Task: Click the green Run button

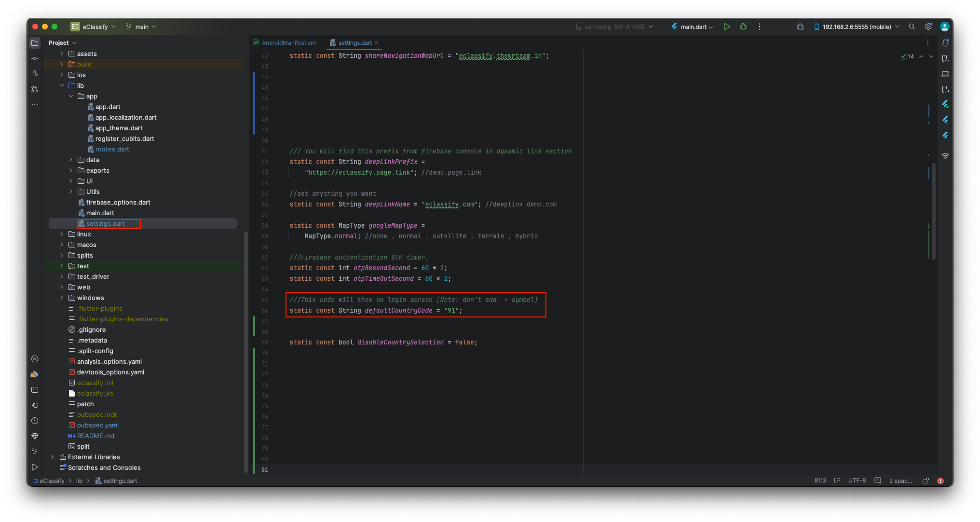Action: (x=726, y=27)
